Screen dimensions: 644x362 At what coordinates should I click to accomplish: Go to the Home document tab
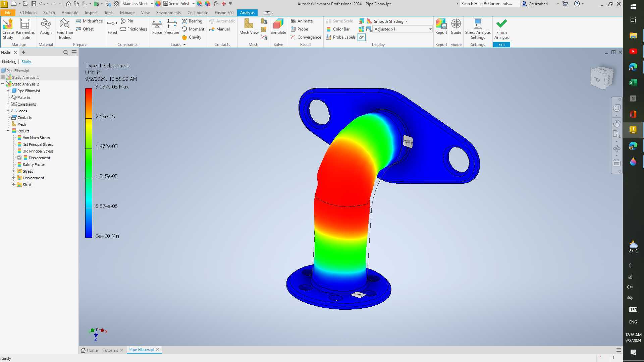[89, 350]
